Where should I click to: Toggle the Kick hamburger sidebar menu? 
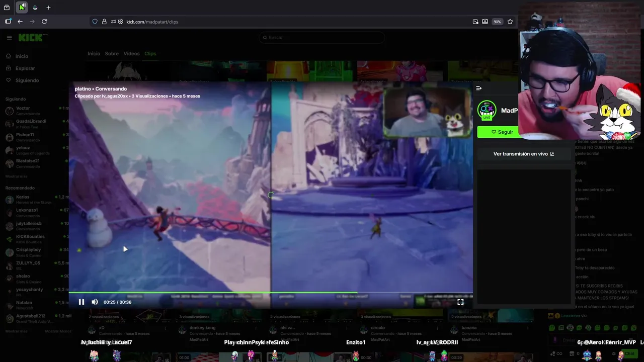tap(9, 38)
